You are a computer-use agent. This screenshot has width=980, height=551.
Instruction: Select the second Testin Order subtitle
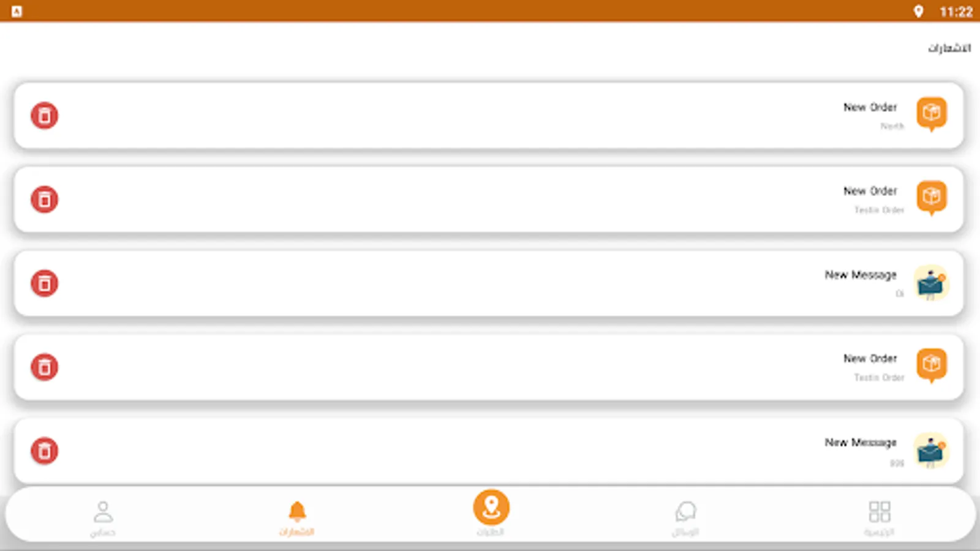coord(880,378)
